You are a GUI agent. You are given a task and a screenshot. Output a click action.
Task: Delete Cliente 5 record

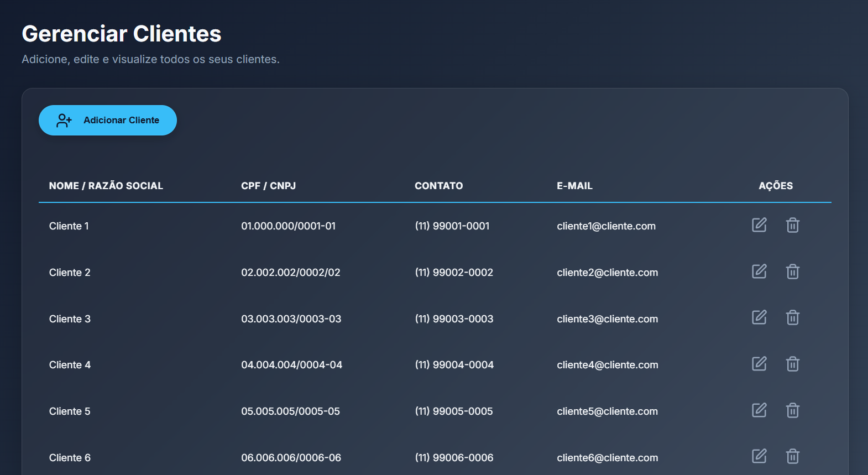pyautogui.click(x=793, y=410)
